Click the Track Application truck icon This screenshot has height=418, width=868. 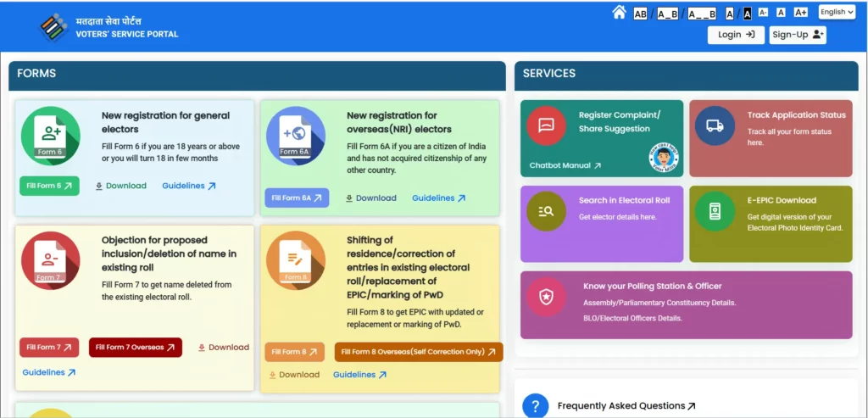715,125
